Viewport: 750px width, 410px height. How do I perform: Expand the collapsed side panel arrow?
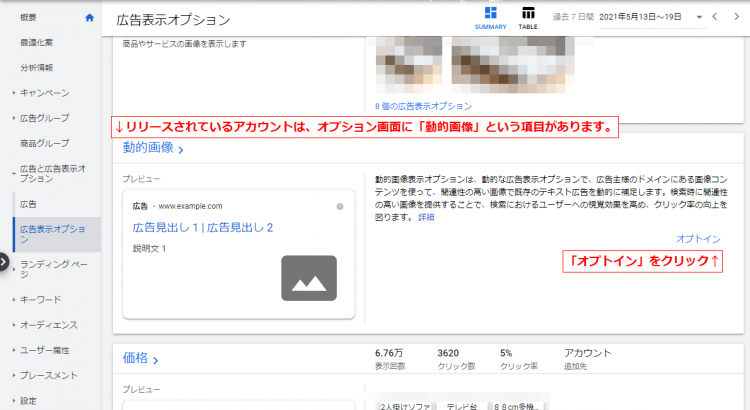[x=4, y=262]
